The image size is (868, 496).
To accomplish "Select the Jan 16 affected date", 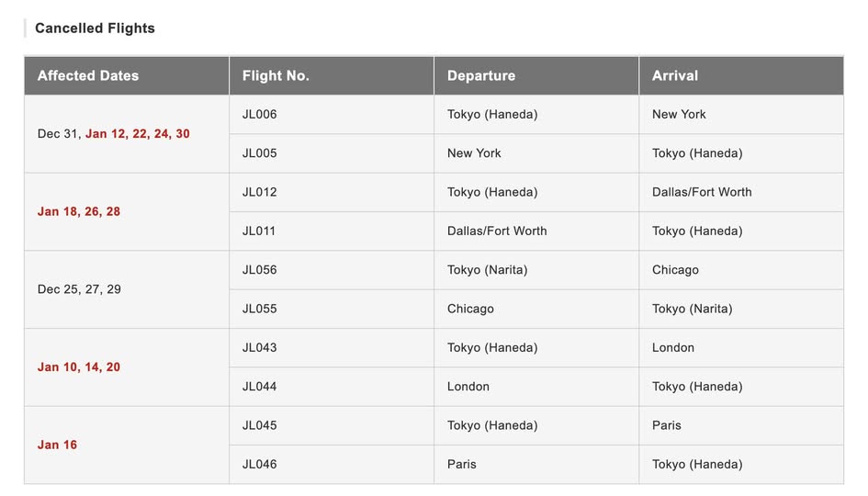I will click(57, 445).
